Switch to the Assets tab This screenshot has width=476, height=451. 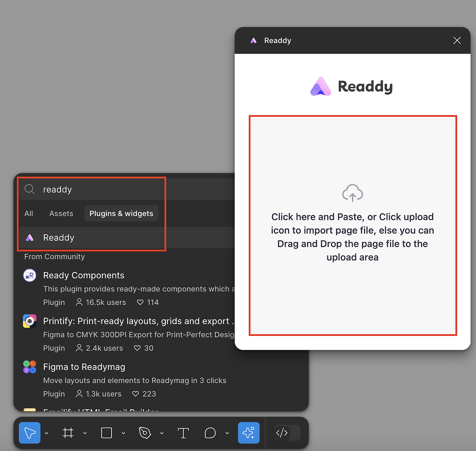(x=61, y=214)
